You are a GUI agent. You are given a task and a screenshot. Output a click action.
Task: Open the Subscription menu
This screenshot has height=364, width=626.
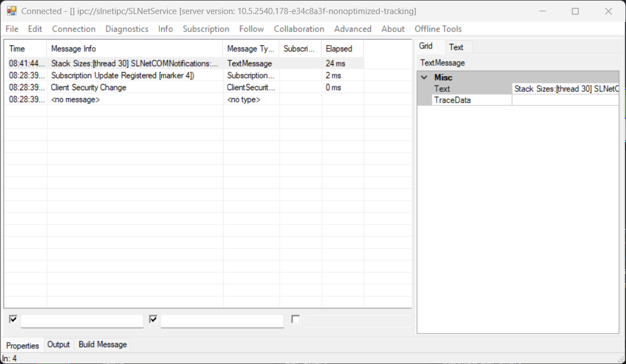[206, 29]
